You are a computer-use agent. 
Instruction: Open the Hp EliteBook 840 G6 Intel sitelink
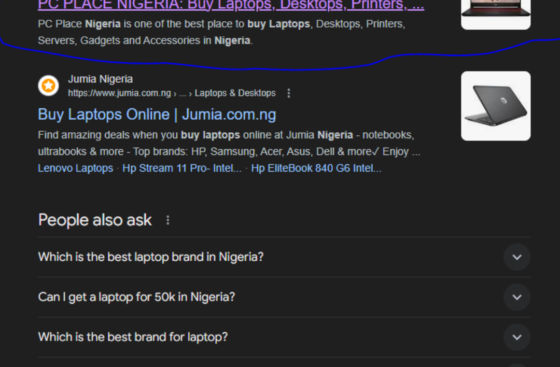pyautogui.click(x=316, y=168)
